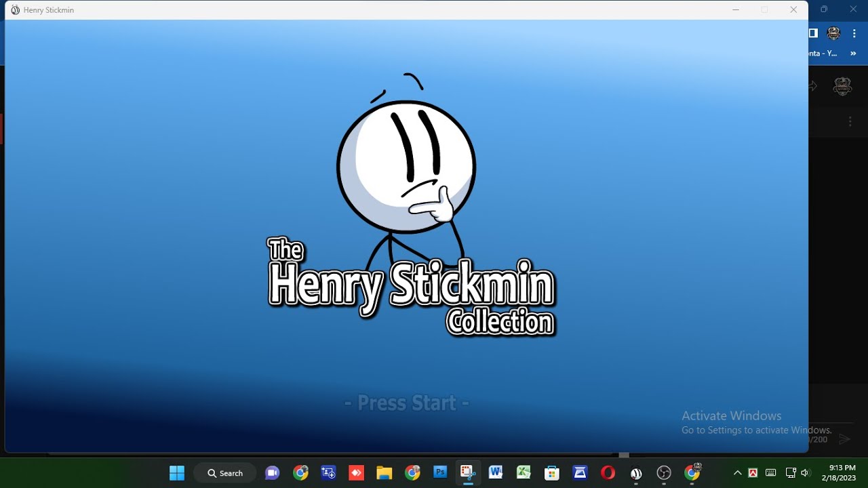Open the Opera browser from the taskbar

tap(608, 473)
